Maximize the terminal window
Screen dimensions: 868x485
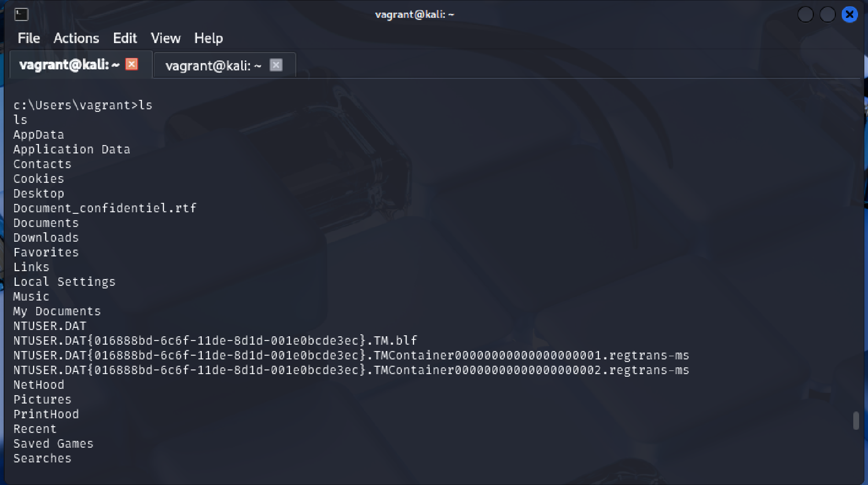pos(827,14)
